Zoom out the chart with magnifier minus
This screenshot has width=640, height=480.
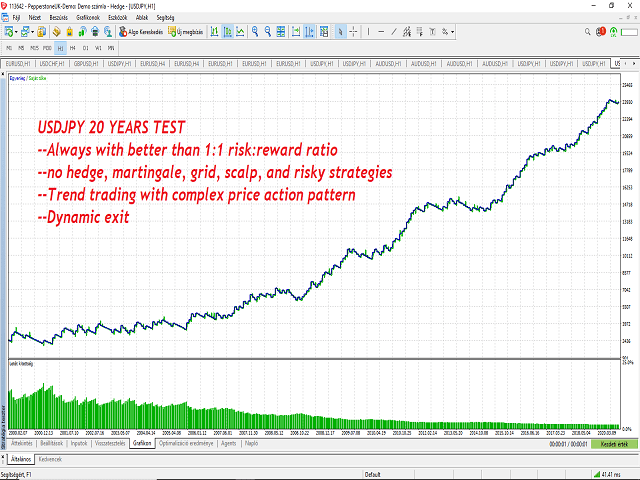tap(269, 32)
